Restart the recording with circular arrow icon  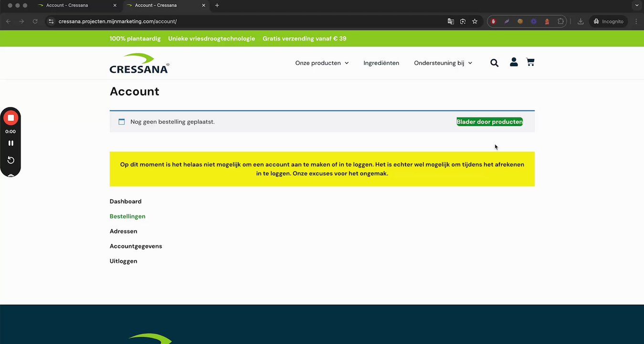[x=11, y=160]
